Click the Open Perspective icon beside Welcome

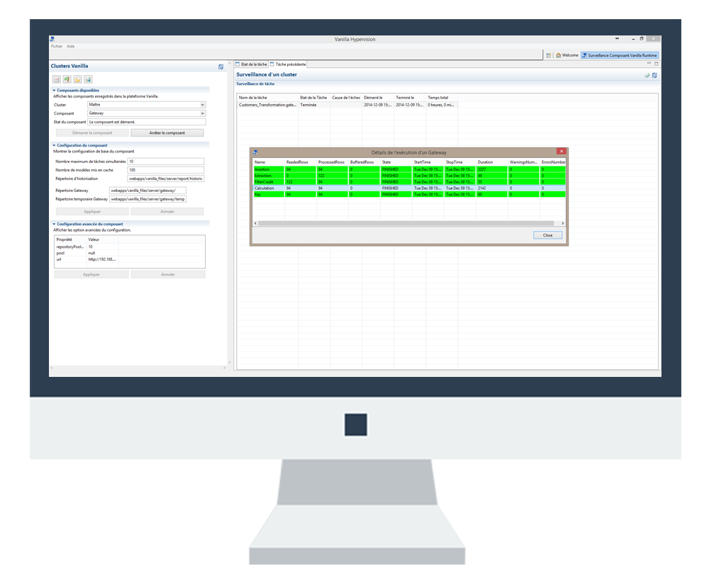[549, 55]
